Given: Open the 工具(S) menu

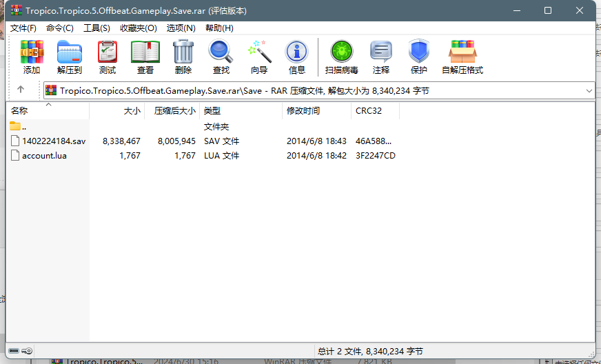Looking at the screenshot, I should 96,28.
